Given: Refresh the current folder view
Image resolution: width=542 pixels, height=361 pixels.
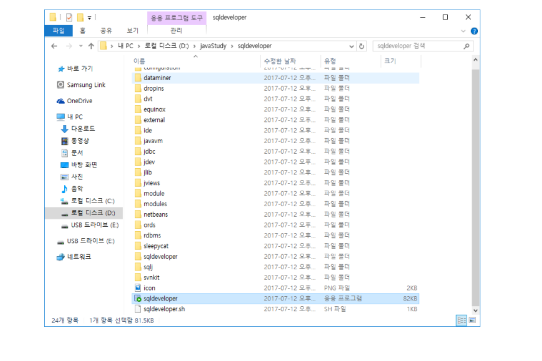Looking at the screenshot, I should 362,46.
